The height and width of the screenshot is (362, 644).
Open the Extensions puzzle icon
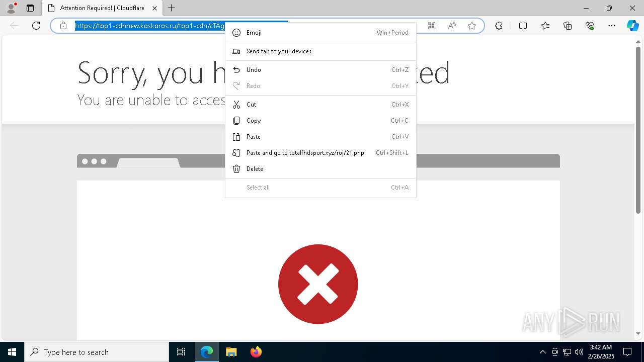point(499,26)
